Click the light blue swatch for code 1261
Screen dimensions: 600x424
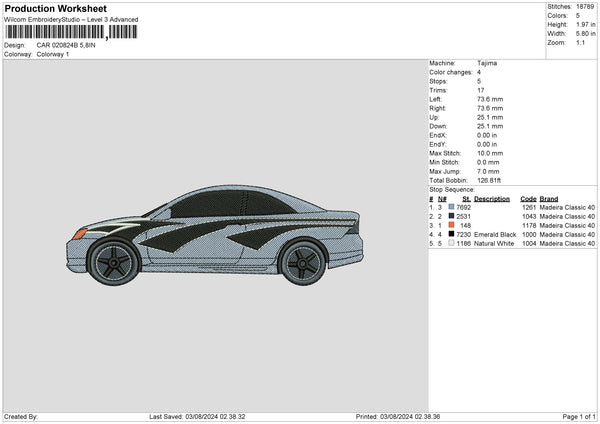pos(452,207)
